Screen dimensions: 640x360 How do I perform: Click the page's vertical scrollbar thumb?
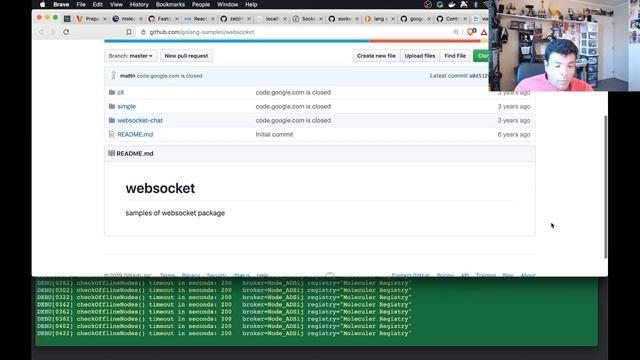605,187
